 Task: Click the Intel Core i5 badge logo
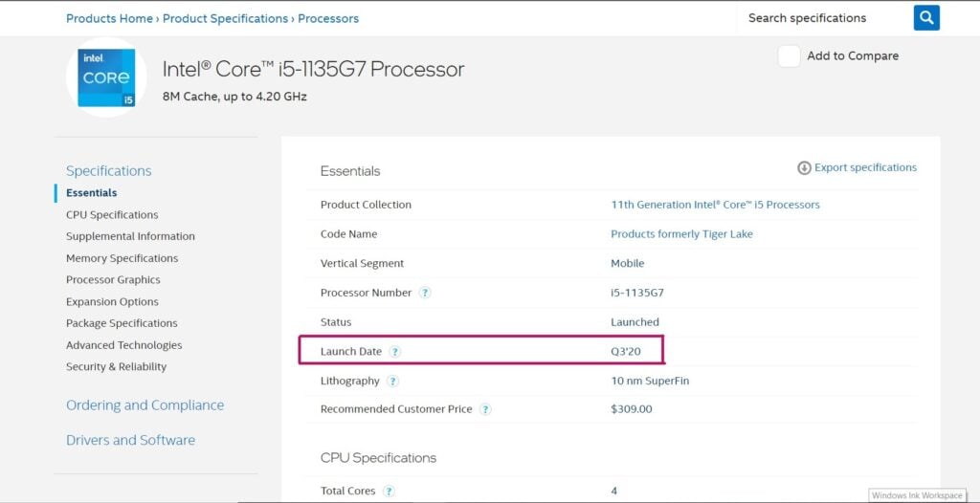click(x=106, y=77)
